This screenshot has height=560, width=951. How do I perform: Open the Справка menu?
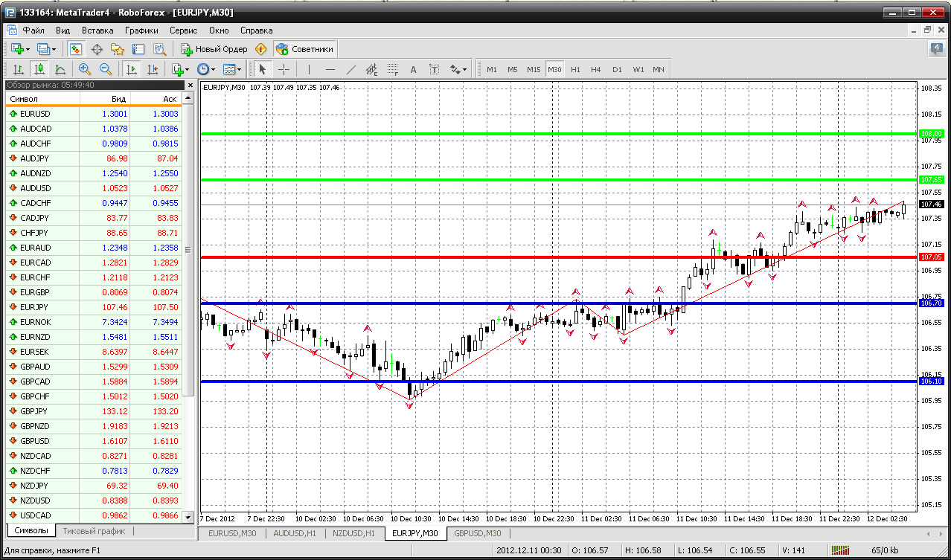tap(257, 30)
